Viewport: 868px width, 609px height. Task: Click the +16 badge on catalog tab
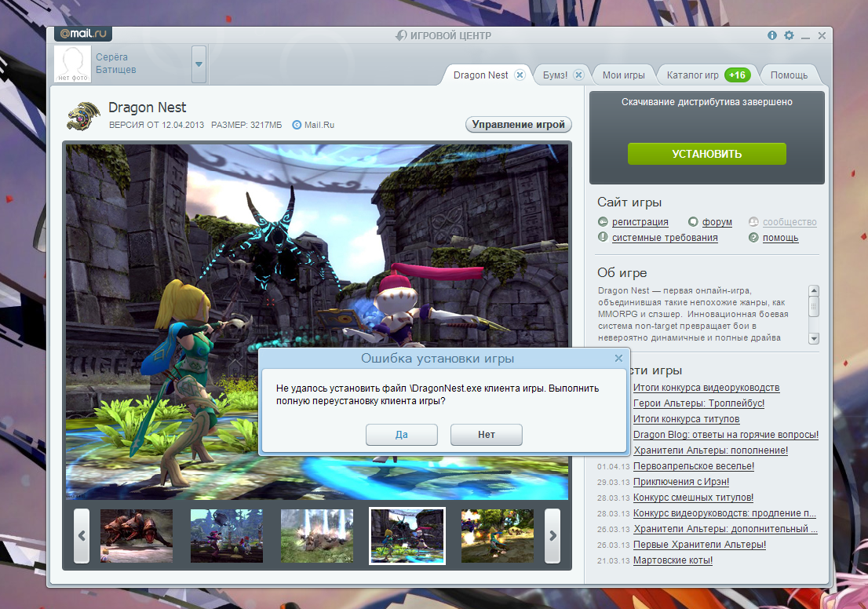[x=738, y=75]
